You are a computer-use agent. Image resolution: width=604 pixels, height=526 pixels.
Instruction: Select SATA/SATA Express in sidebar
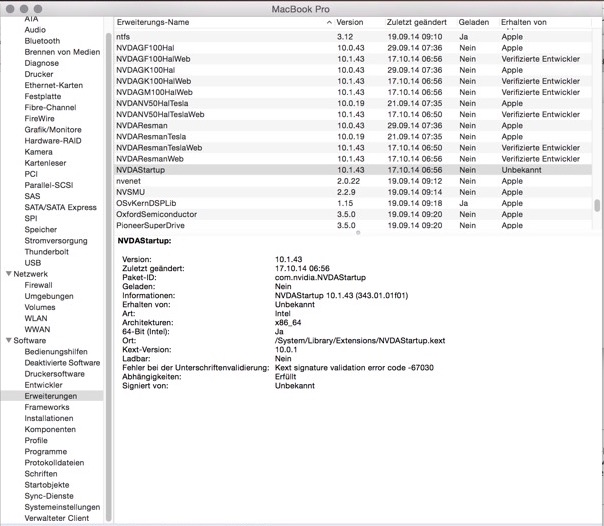tap(60, 207)
